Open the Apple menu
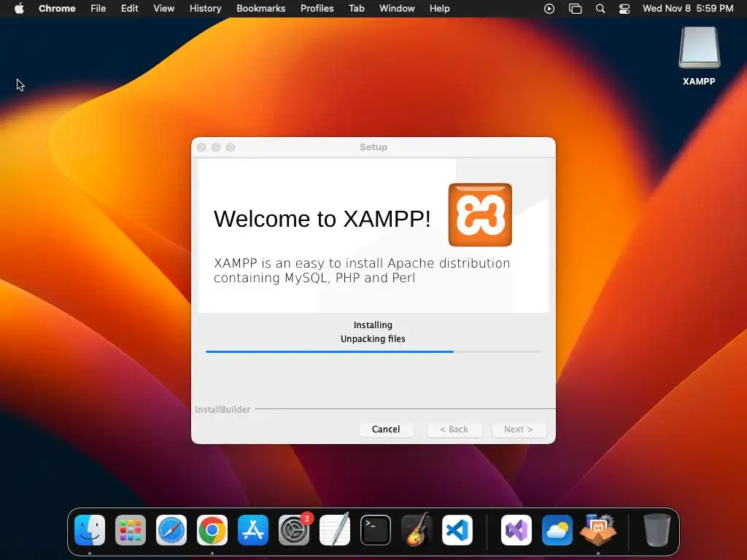Image resolution: width=747 pixels, height=560 pixels. coord(19,8)
